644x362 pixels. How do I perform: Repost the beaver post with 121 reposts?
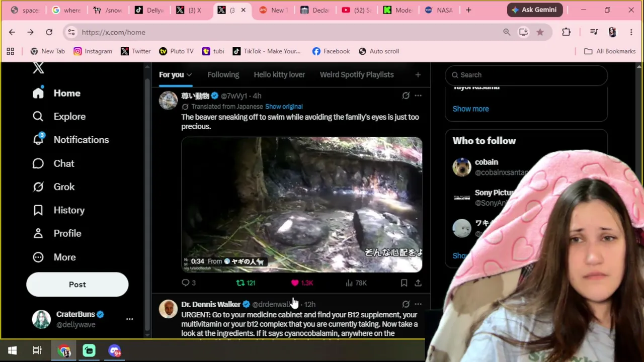pos(246,283)
